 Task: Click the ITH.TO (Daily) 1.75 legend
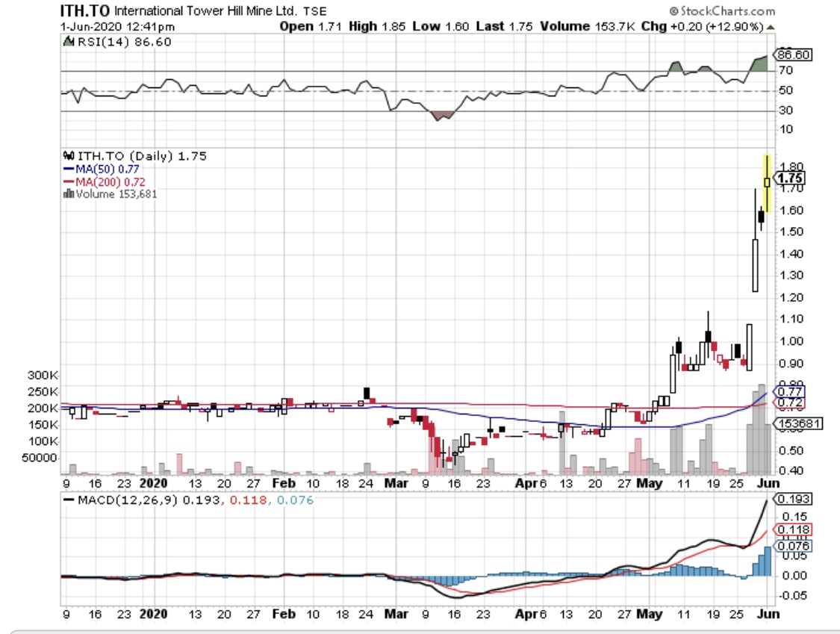click(142, 156)
